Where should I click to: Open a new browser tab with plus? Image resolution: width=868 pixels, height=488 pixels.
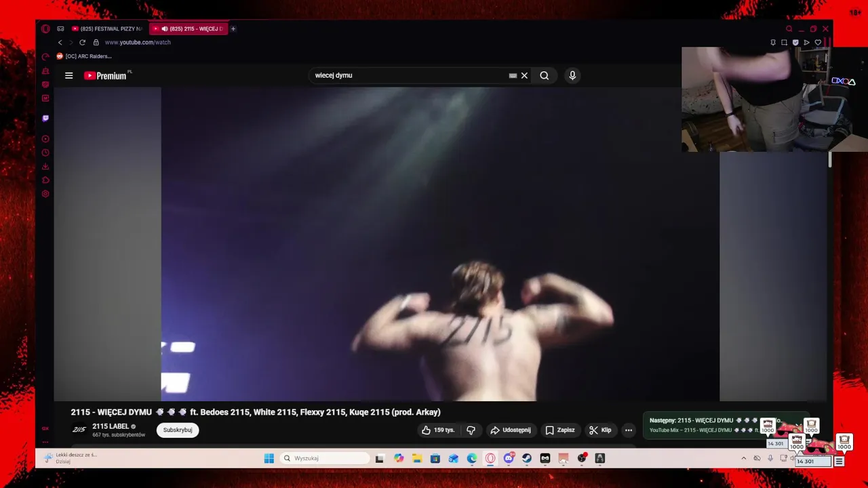(233, 28)
